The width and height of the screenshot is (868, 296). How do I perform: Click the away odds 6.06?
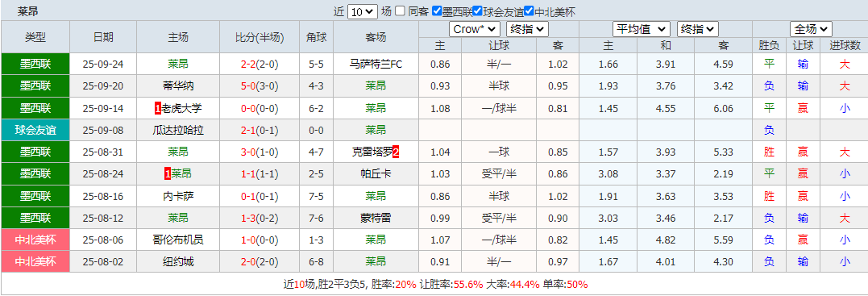click(724, 108)
